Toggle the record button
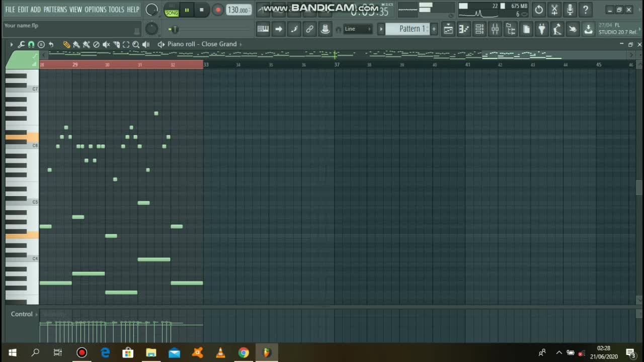644x362 pixels. pos(218,10)
